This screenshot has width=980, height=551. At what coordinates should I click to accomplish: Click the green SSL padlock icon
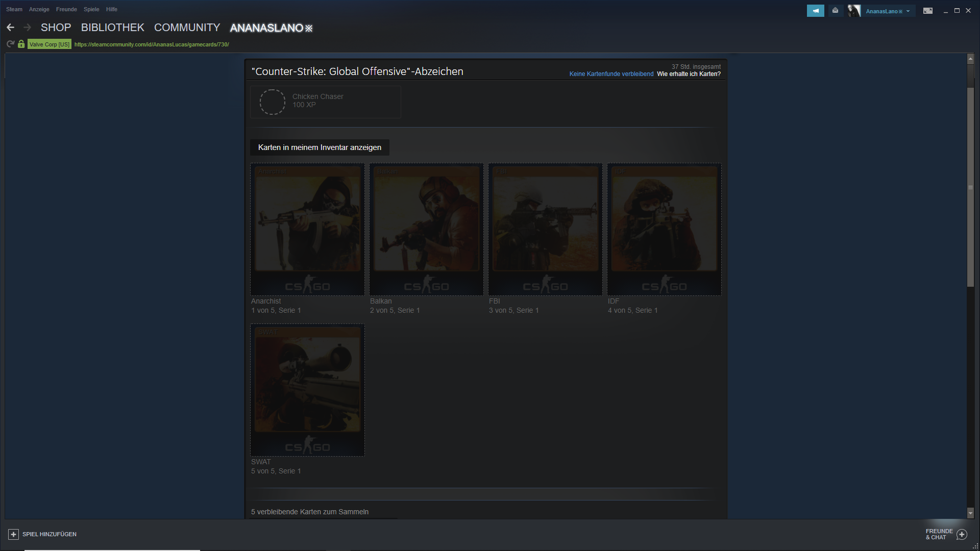click(x=21, y=44)
